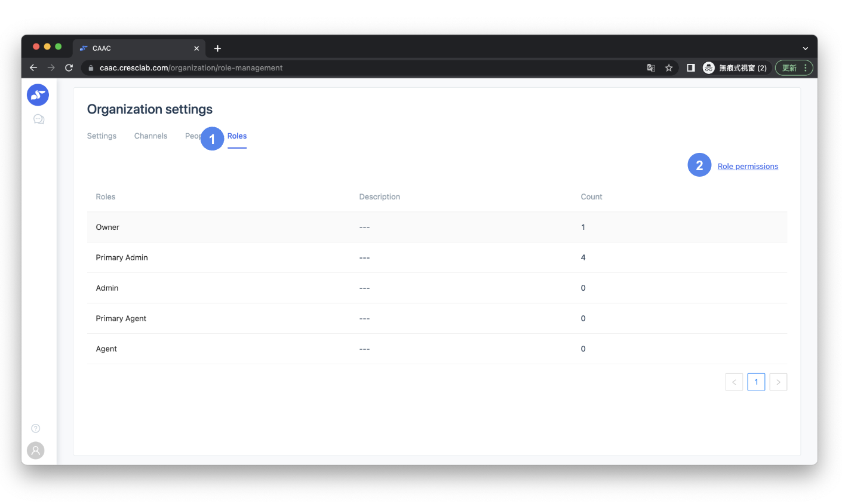Viewport: 842px width, 504px height.
Task: Expand the tab search chevron dropdown
Action: pyautogui.click(x=805, y=48)
